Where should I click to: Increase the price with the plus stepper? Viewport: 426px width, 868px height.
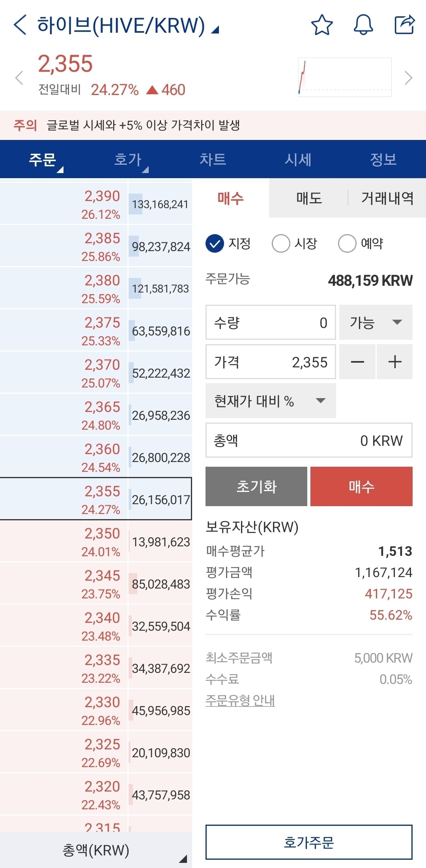(x=394, y=361)
